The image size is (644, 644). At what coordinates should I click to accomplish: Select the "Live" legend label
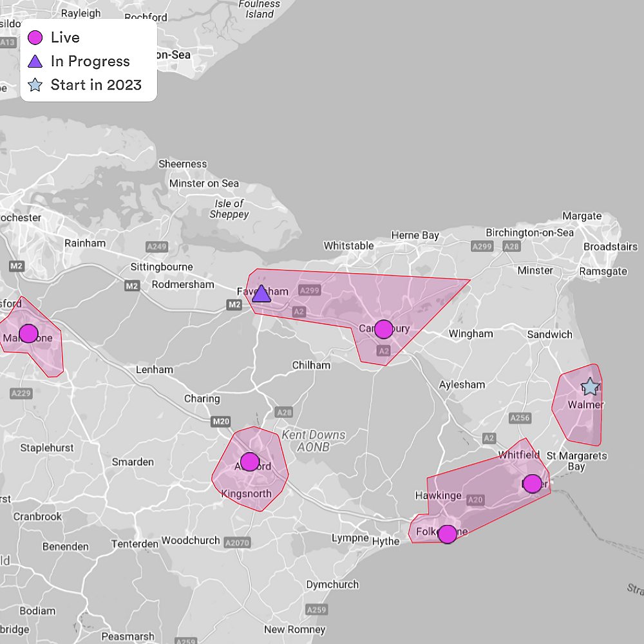pyautogui.click(x=65, y=38)
